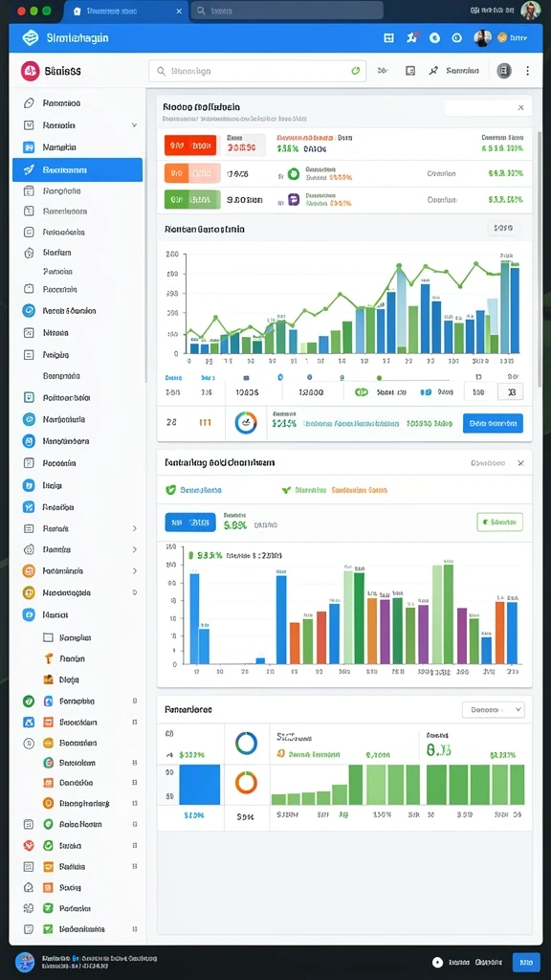This screenshot has width=551, height=980.
Task: Switch to the active browser tab at top
Action: click(x=126, y=11)
